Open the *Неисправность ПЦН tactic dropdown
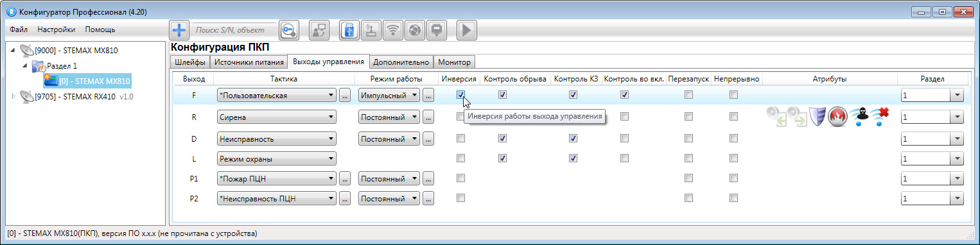This screenshot has height=245, width=980. 277,199
